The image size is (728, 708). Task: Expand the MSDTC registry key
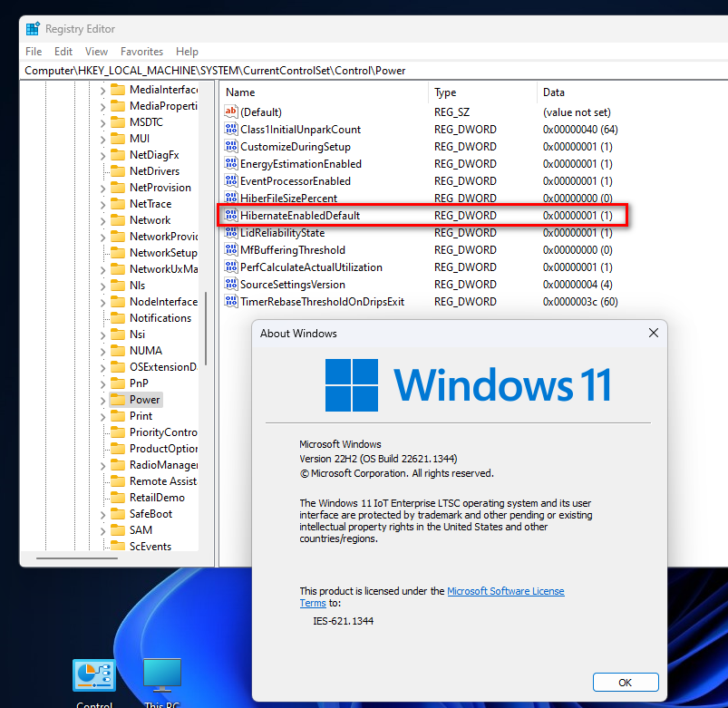(102, 123)
